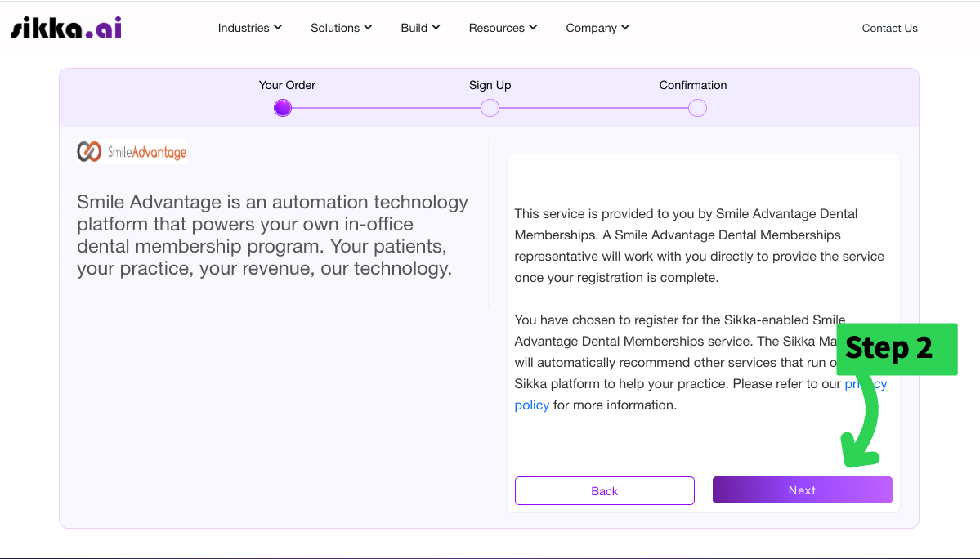
Task: Open the Company menu
Action: (x=597, y=28)
